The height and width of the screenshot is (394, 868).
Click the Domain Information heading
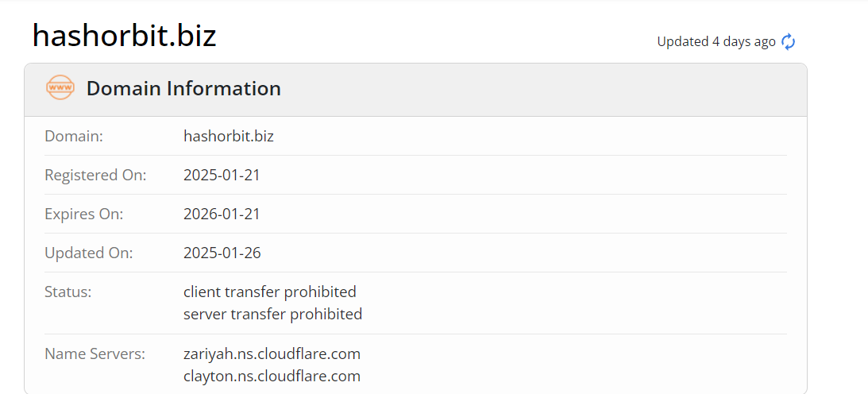point(183,88)
